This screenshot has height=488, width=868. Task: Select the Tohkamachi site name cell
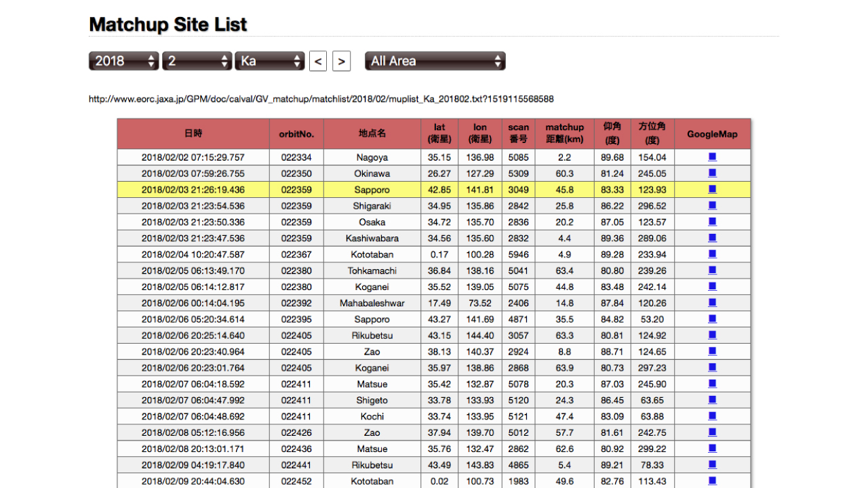point(372,271)
